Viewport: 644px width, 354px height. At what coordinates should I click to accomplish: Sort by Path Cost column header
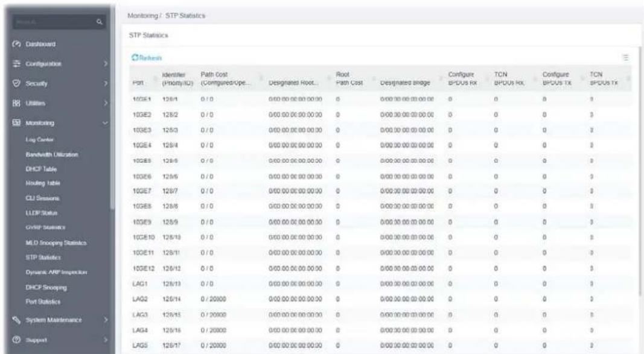(225, 78)
